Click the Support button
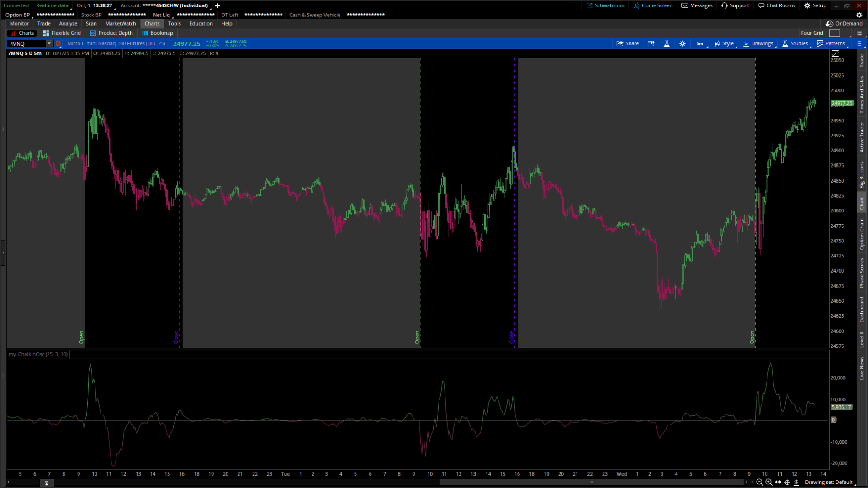 [736, 5]
